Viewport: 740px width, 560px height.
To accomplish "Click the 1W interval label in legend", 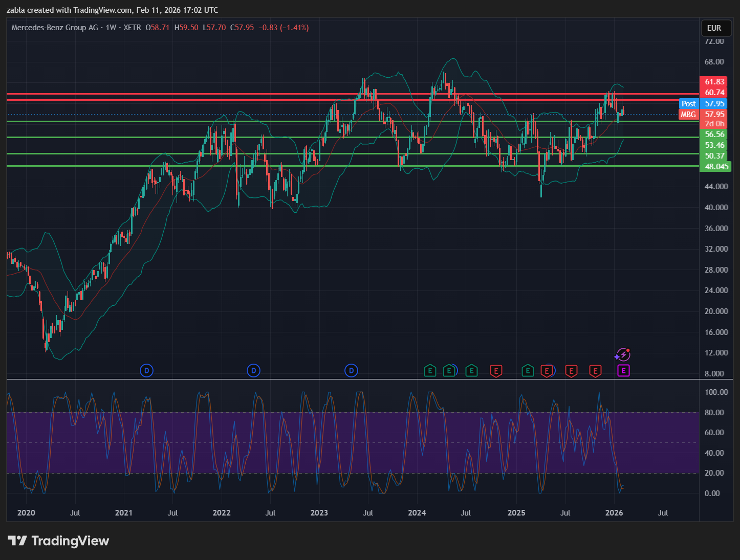I will (x=111, y=28).
